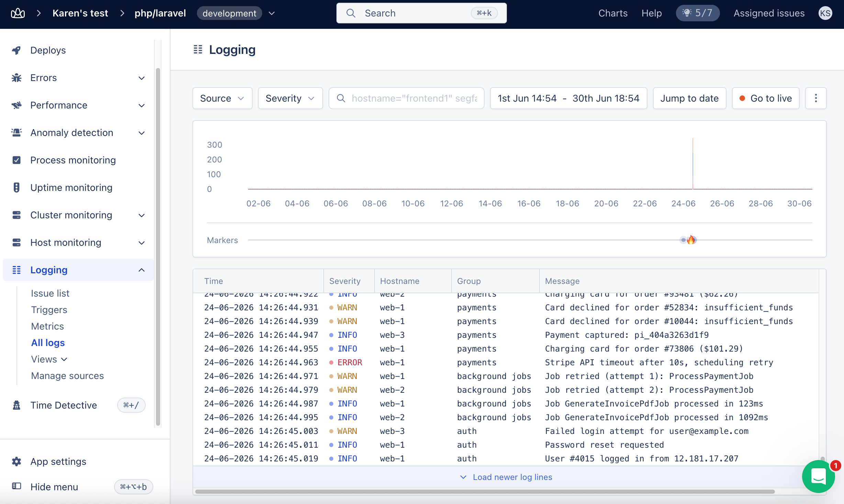Open the Deploys rocket icon
This screenshot has height=504, width=844.
(x=16, y=50)
